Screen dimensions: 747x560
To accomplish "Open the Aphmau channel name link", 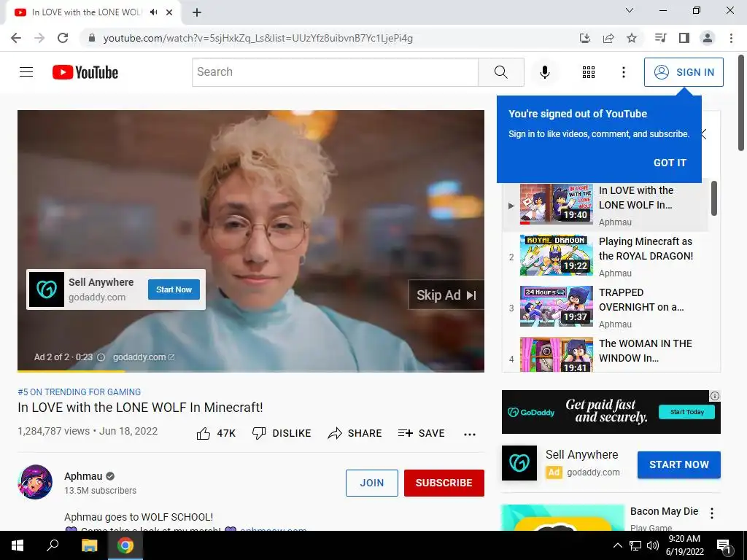I will point(83,476).
